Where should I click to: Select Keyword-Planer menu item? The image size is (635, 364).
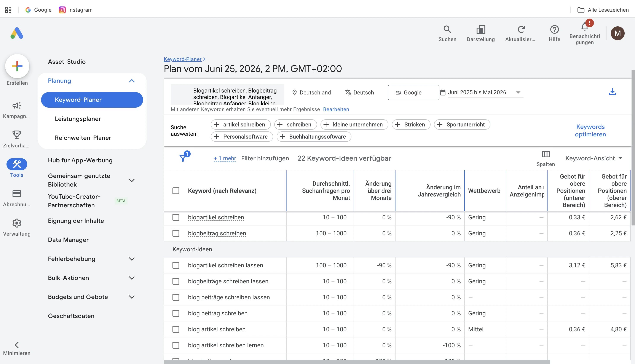pos(92,100)
